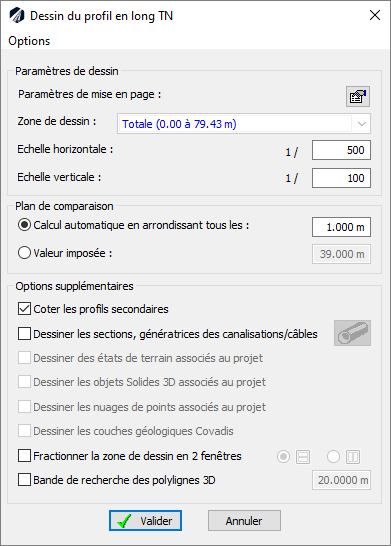The image size is (391, 546).
Task: Select the horizontal split window icon
Action: click(303, 457)
